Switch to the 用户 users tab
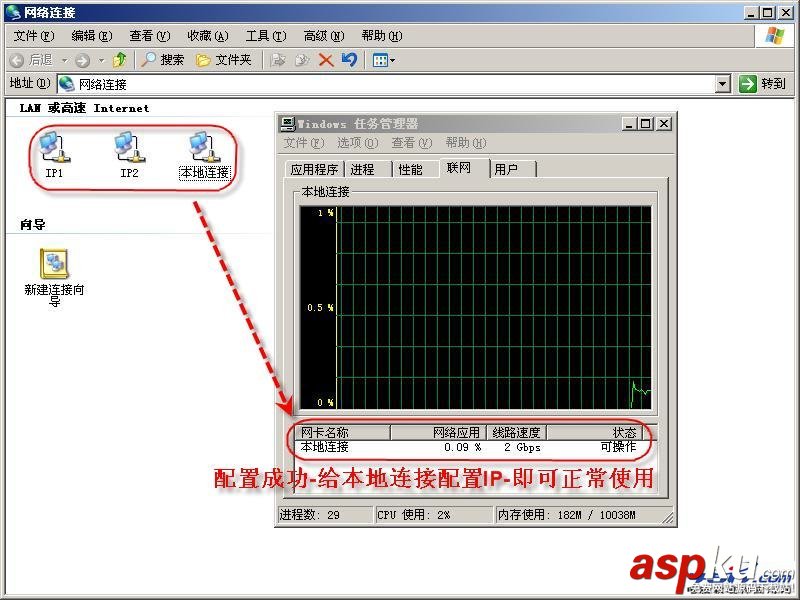 click(512, 169)
